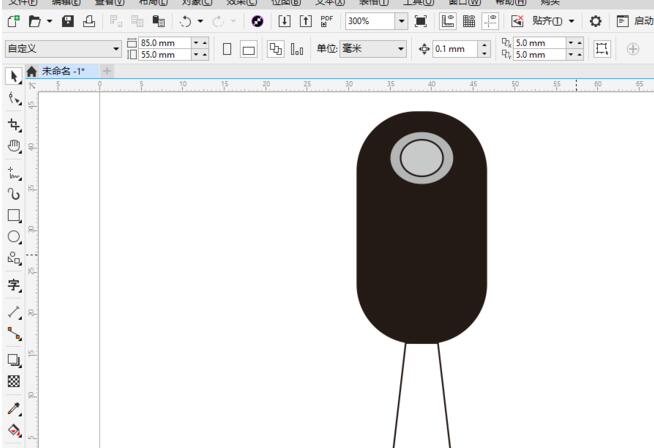
Task: Activate the Text tool (字)
Action: pos(14,285)
